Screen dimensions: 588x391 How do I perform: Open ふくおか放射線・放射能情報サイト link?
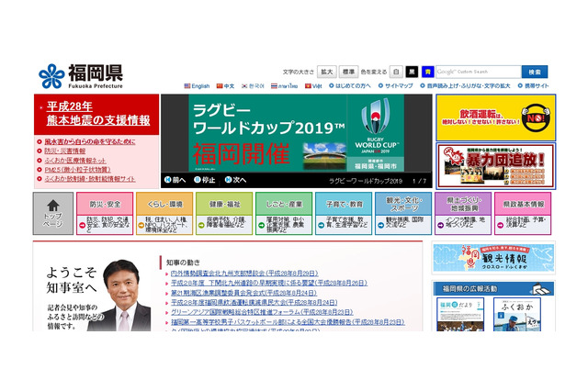(x=90, y=179)
